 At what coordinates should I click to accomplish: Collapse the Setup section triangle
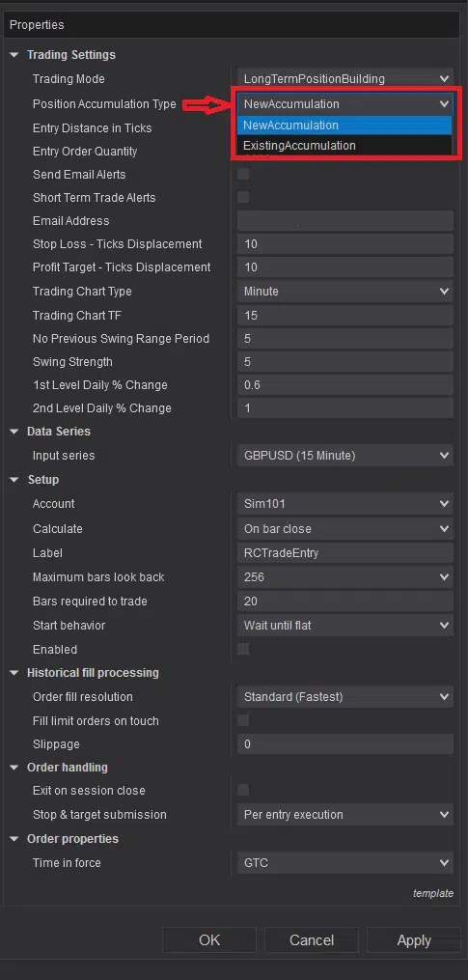coord(14,480)
